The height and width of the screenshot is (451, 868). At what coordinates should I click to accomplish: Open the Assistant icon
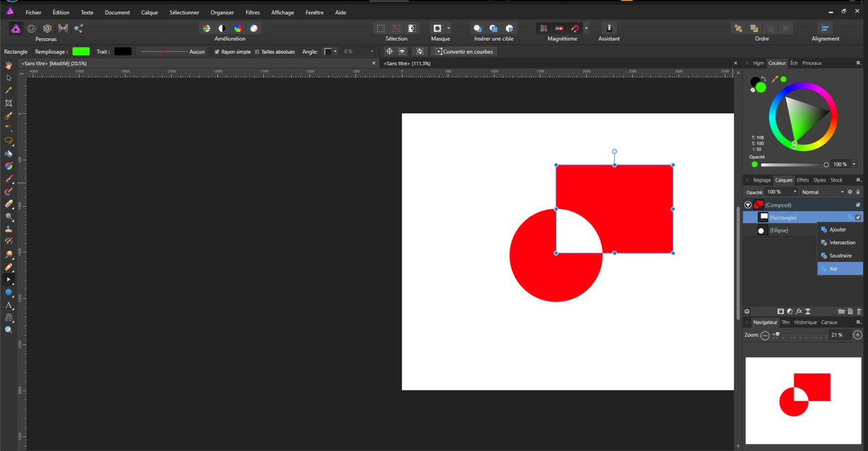coord(609,28)
